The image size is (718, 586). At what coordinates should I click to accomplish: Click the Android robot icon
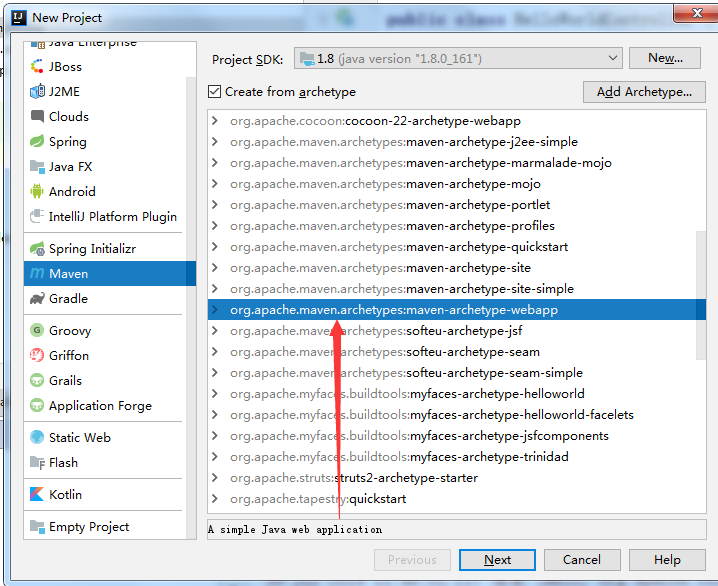[x=37, y=191]
